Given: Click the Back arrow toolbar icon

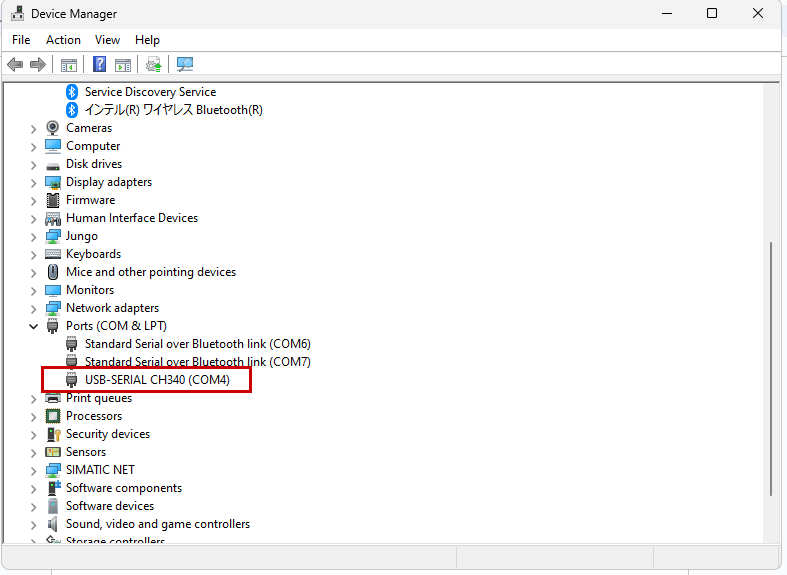Looking at the screenshot, I should pyautogui.click(x=15, y=64).
